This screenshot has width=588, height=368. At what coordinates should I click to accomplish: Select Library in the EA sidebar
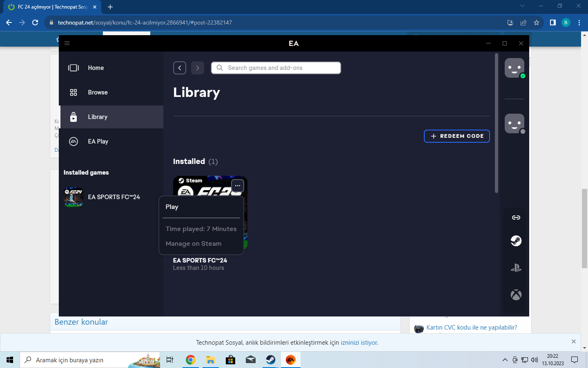(x=111, y=117)
